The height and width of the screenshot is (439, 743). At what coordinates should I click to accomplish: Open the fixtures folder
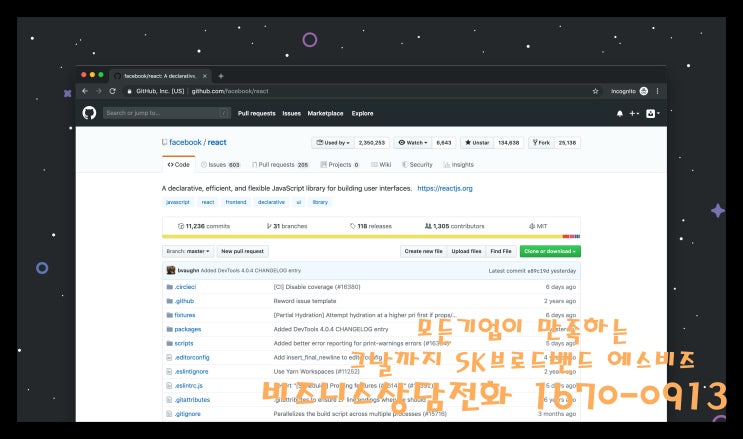coord(184,315)
